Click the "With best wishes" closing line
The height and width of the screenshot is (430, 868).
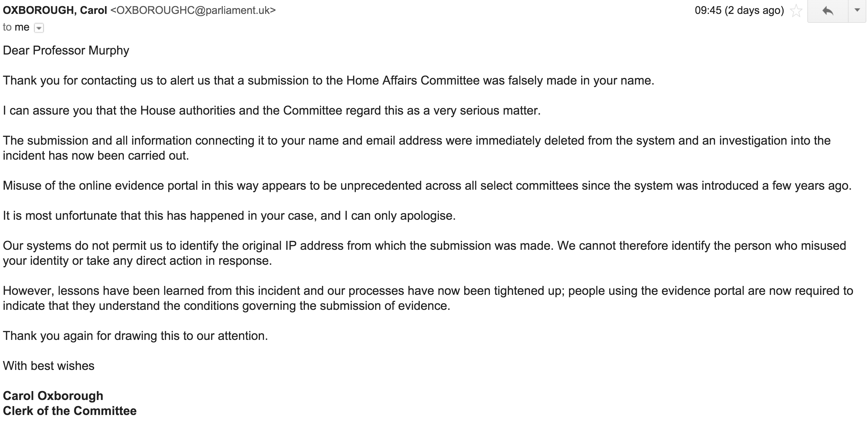click(x=48, y=366)
